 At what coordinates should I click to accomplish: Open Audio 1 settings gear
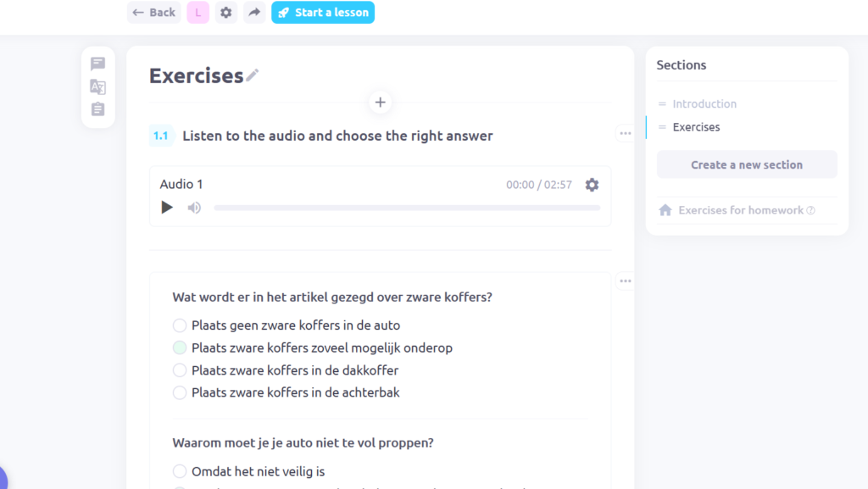(x=592, y=185)
